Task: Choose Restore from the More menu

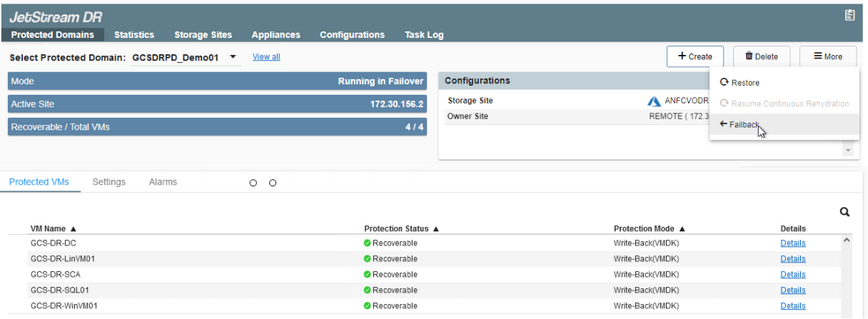Action: click(x=784, y=83)
